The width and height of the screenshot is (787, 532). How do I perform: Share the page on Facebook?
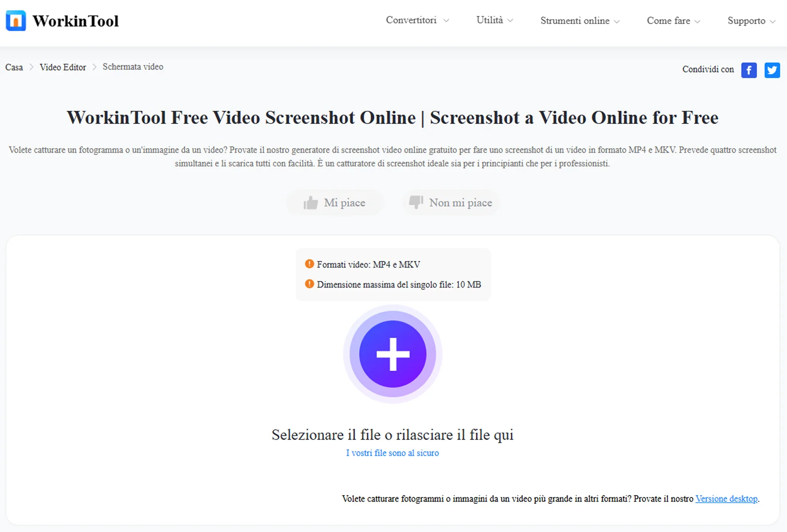(x=749, y=70)
